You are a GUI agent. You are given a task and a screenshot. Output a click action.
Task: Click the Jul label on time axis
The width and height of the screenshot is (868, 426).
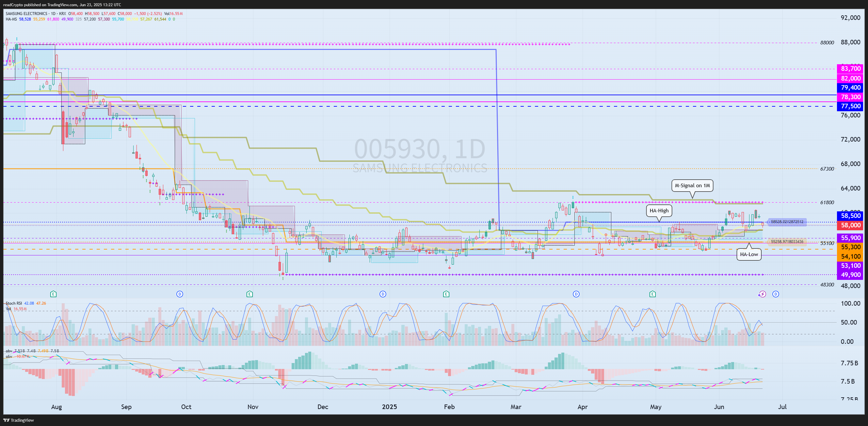pos(782,407)
